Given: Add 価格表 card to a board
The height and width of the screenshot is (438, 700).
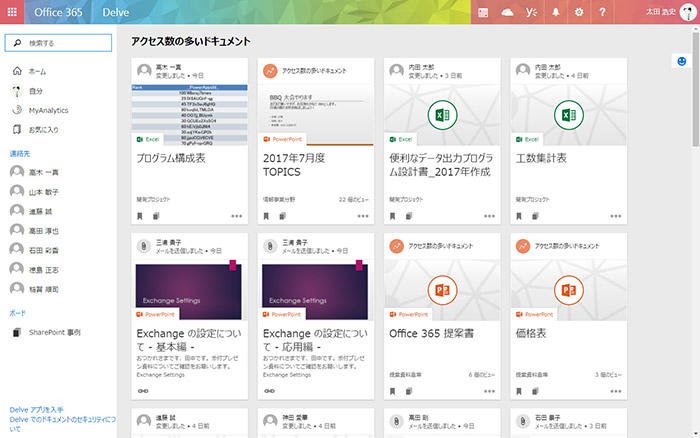Looking at the screenshot, I should pyautogui.click(x=535, y=392).
